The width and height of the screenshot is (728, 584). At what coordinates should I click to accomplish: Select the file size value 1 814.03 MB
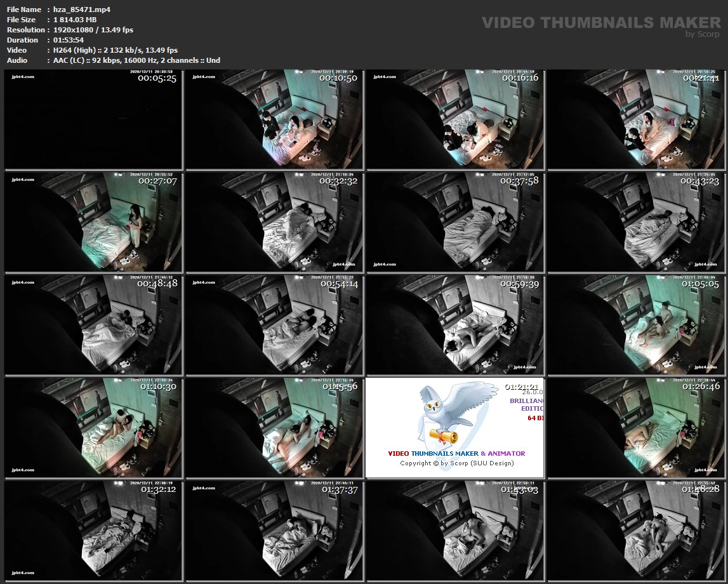tap(75, 20)
